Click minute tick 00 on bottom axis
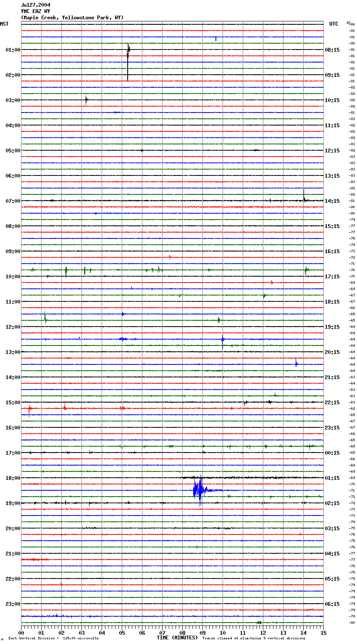 pyautogui.click(x=21, y=633)
